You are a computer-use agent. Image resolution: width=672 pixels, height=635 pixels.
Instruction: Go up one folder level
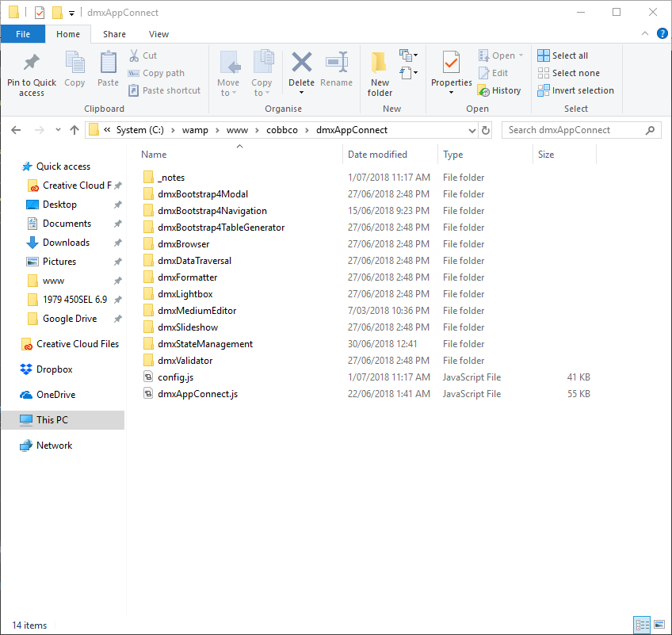pyautogui.click(x=74, y=130)
